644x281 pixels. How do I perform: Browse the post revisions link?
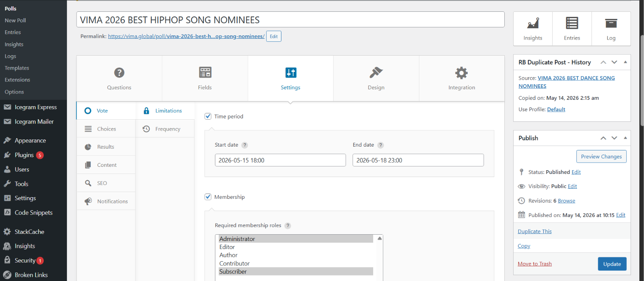point(567,201)
